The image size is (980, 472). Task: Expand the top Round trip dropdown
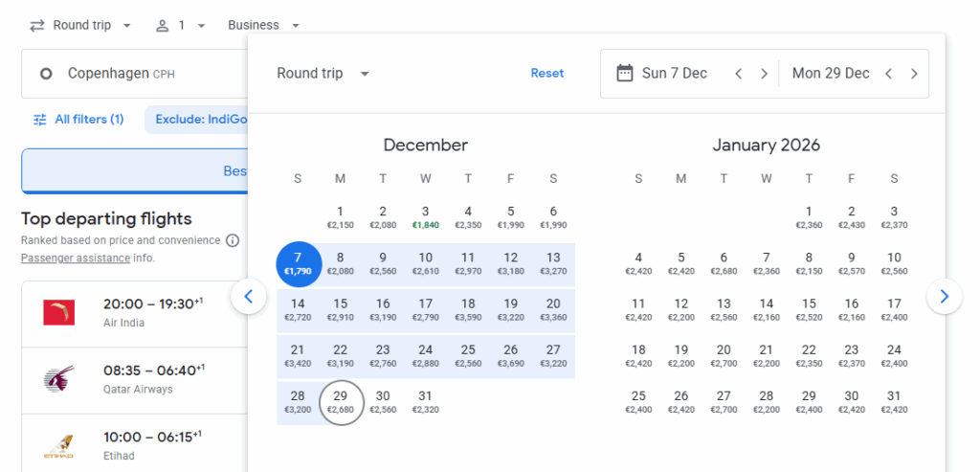click(x=81, y=26)
